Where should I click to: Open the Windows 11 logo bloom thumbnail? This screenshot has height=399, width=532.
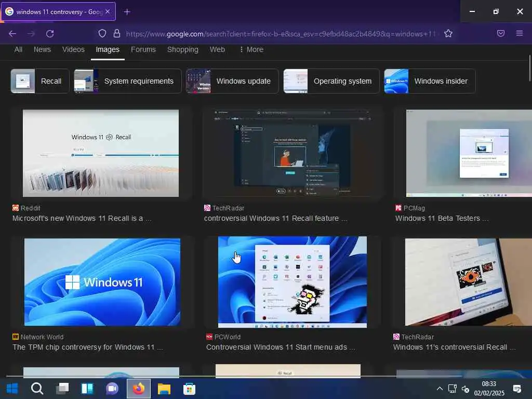pyautogui.click(x=102, y=282)
